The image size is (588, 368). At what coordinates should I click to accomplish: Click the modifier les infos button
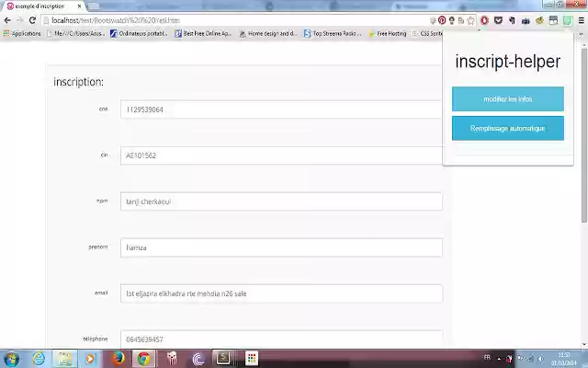[508, 99]
